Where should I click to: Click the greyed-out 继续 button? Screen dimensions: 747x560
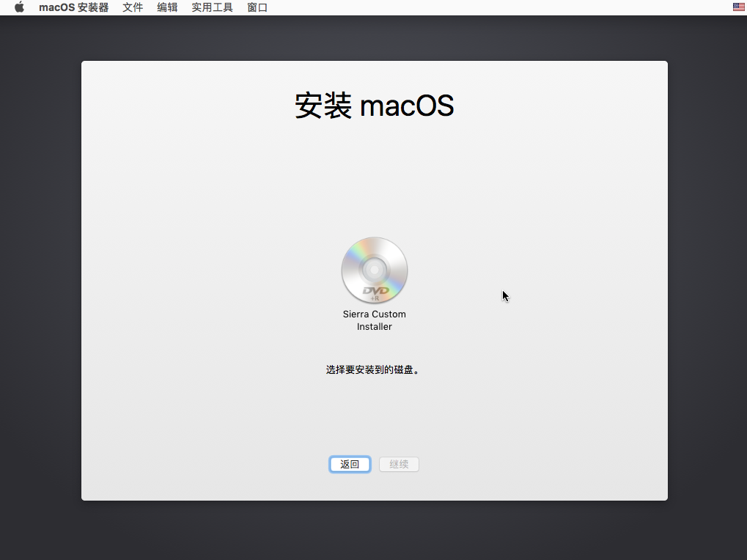click(400, 464)
